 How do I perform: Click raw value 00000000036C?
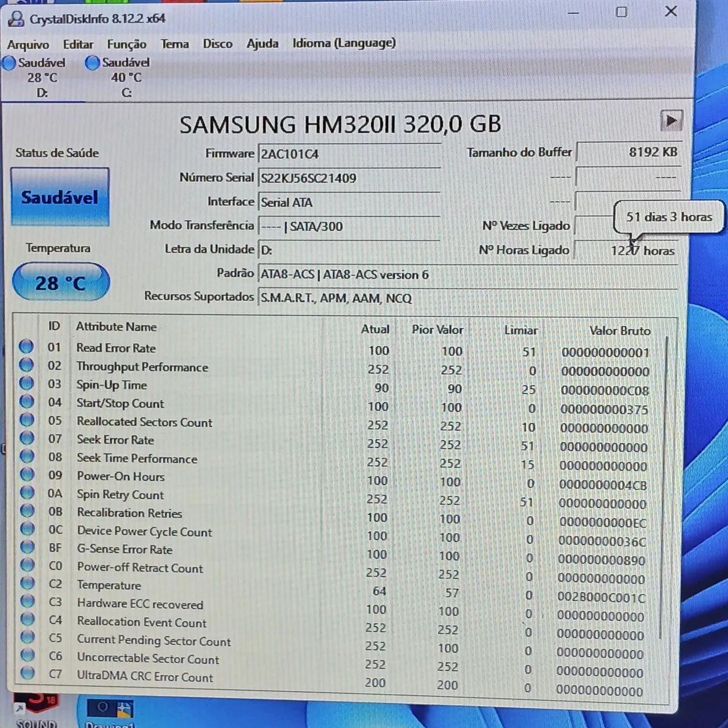602,541
